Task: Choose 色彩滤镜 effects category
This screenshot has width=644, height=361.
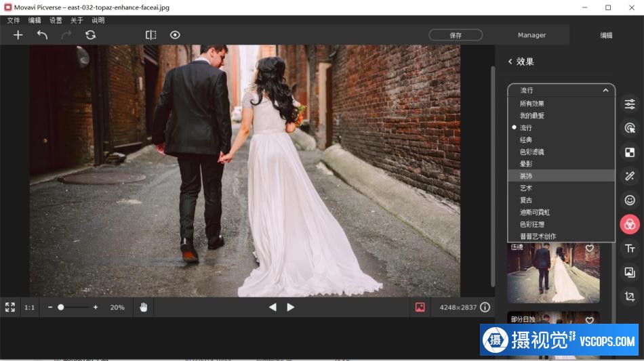Action: [561, 152]
